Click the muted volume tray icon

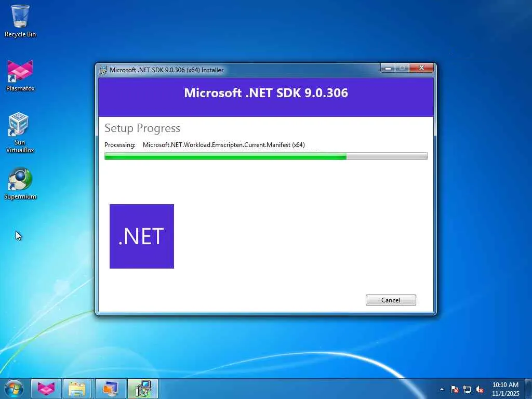click(480, 389)
